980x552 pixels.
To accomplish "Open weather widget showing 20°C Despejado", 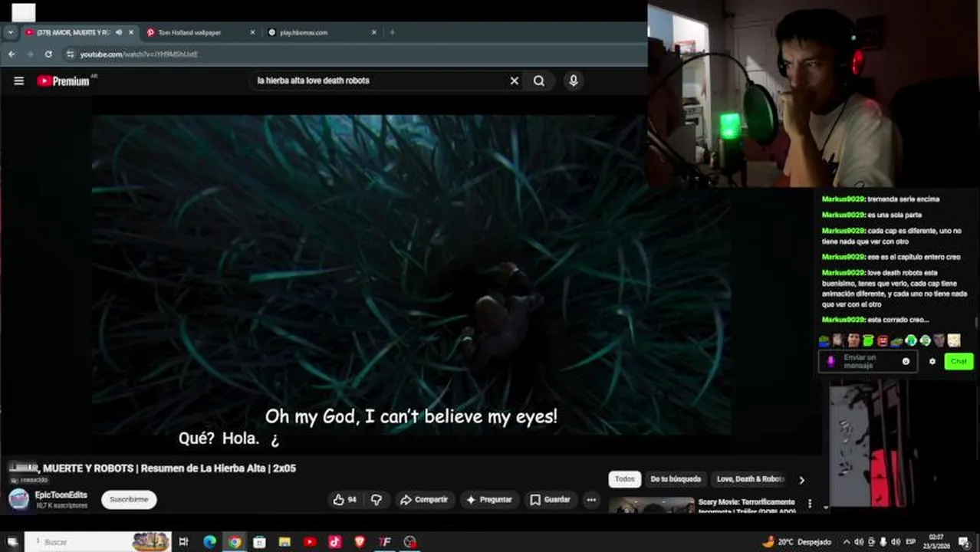I will coord(797,542).
